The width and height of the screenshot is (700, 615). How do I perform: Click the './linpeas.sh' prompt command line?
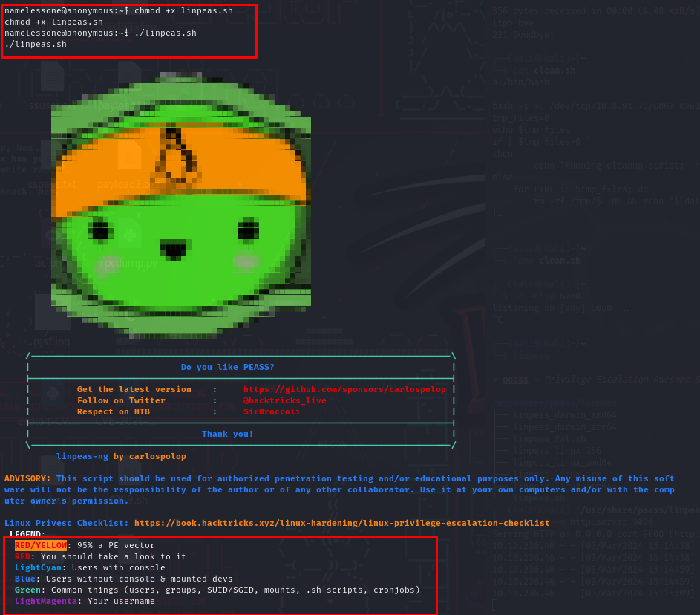coord(100,33)
